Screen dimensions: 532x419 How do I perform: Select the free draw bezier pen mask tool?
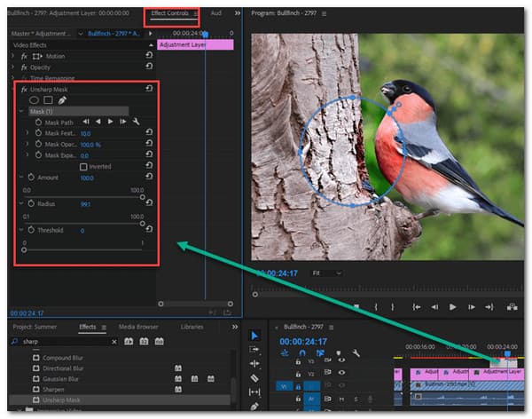pos(62,100)
